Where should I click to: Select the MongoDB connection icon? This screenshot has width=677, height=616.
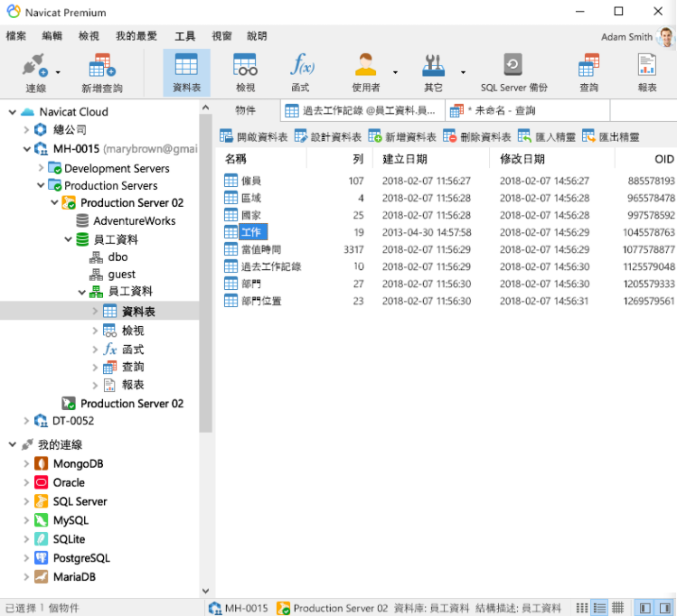point(41,463)
